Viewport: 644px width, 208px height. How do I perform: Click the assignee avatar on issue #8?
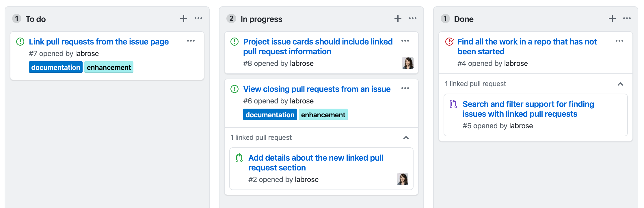coord(408,63)
